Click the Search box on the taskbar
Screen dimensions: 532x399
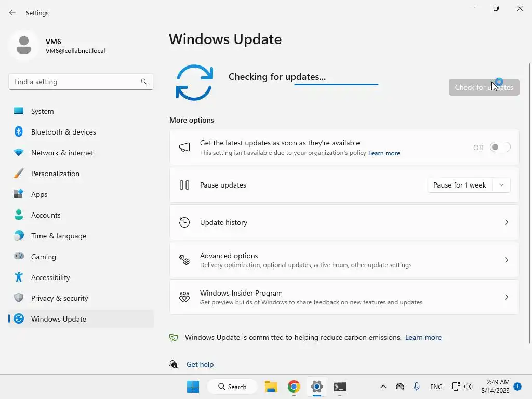pyautogui.click(x=232, y=387)
